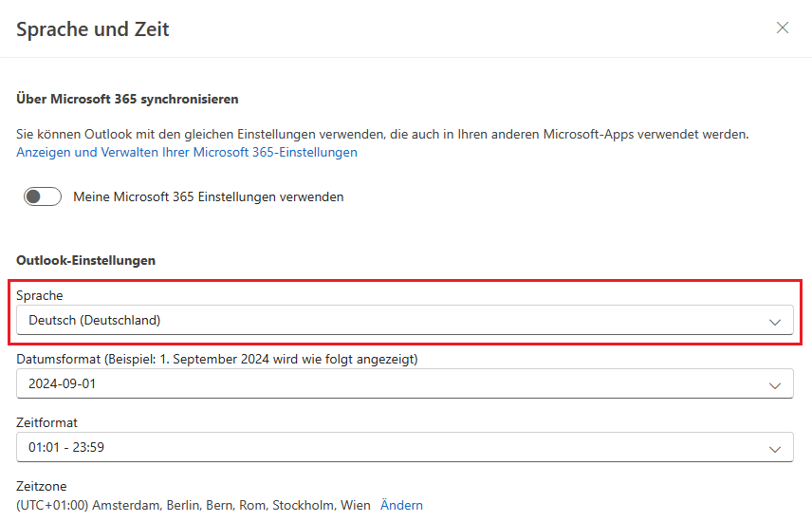This screenshot has height=522, width=812.
Task: Click Ändern to change the time zone
Action: pyautogui.click(x=401, y=505)
